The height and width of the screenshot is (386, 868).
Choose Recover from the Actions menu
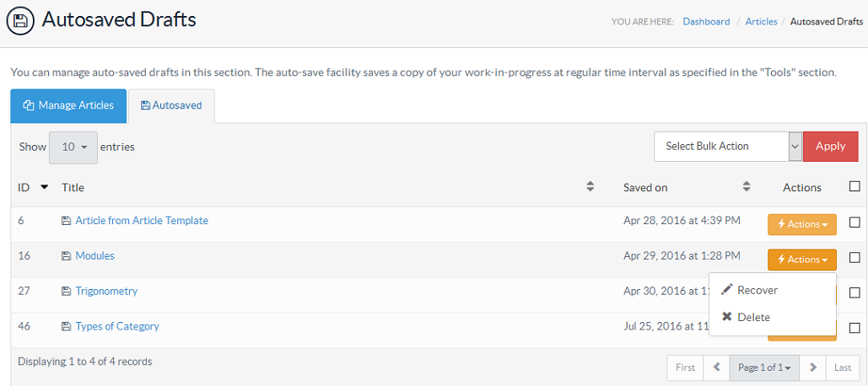757,290
